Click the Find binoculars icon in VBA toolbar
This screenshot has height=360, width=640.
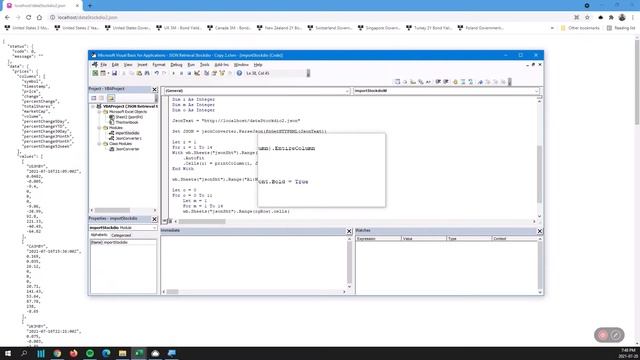tap(147, 73)
